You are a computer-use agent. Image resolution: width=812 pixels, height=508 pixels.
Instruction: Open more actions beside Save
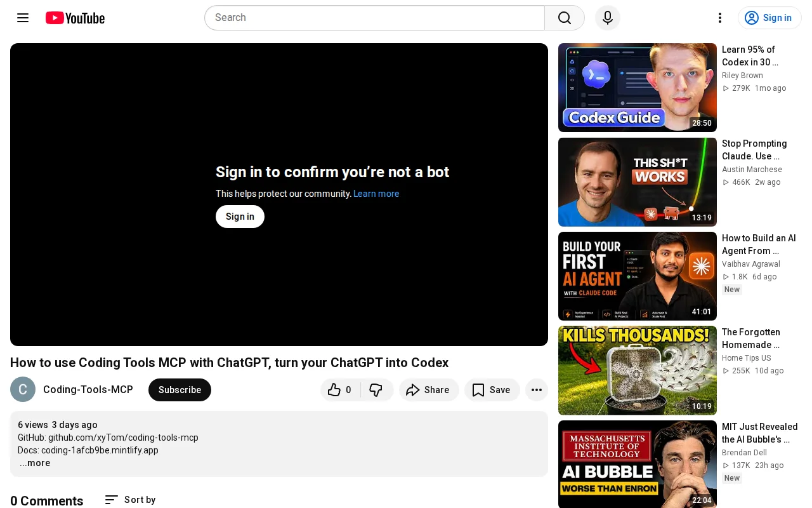tap(537, 390)
